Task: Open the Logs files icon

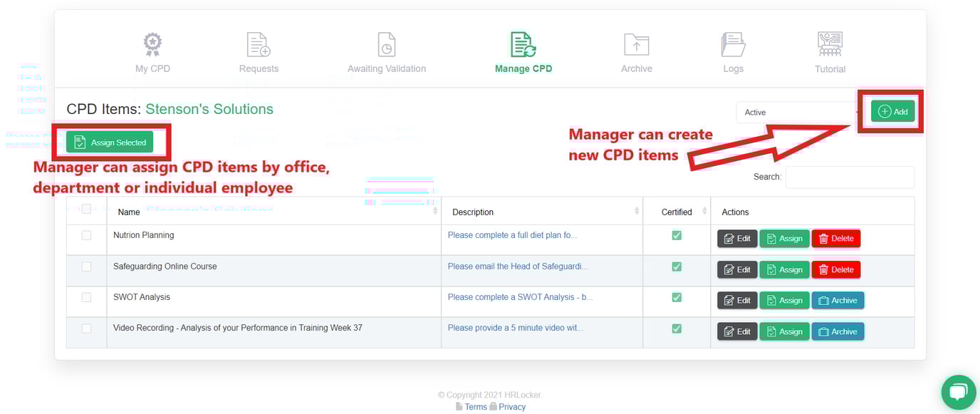Action: (x=733, y=45)
